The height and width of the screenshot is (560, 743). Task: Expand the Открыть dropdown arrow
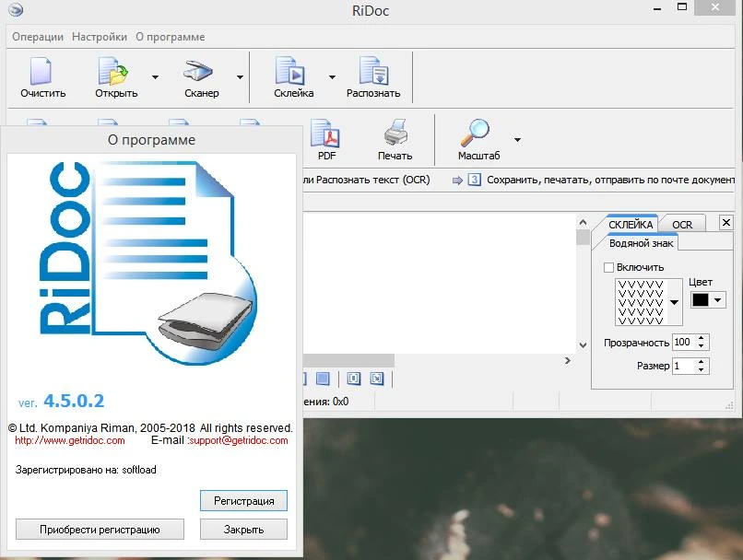(x=155, y=77)
